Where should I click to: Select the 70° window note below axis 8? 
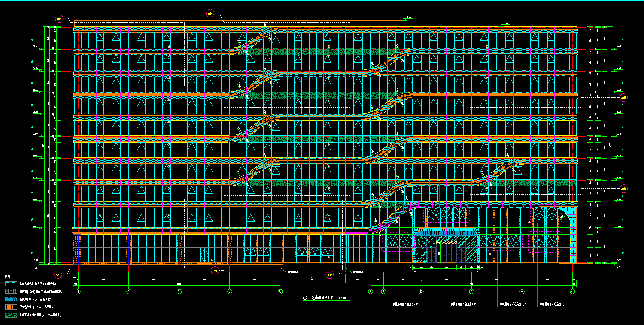(406, 304)
